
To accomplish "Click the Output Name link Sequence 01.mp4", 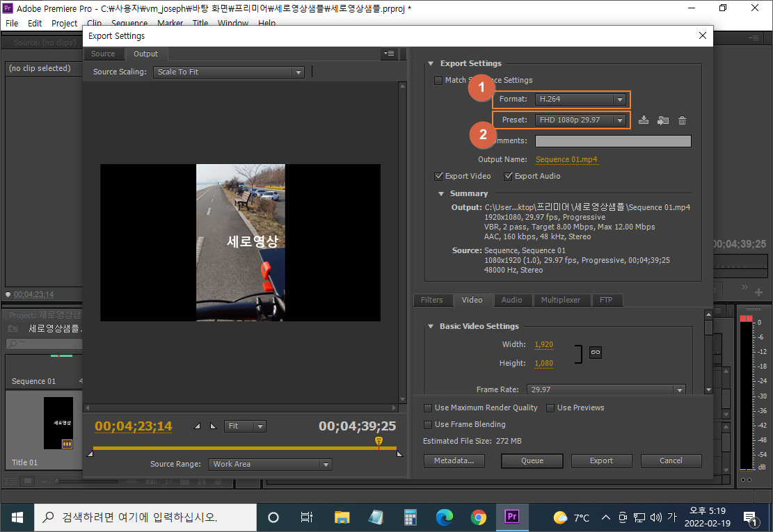I will click(x=566, y=160).
